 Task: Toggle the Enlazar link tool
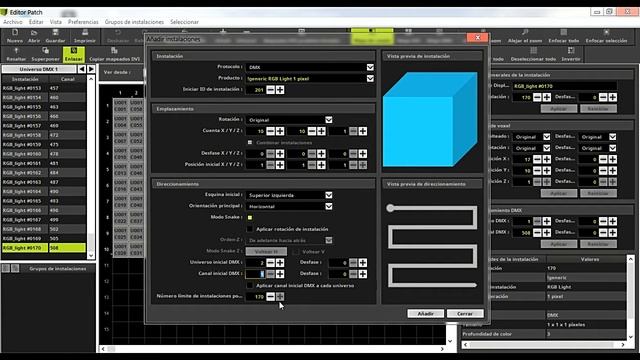pos(73,54)
